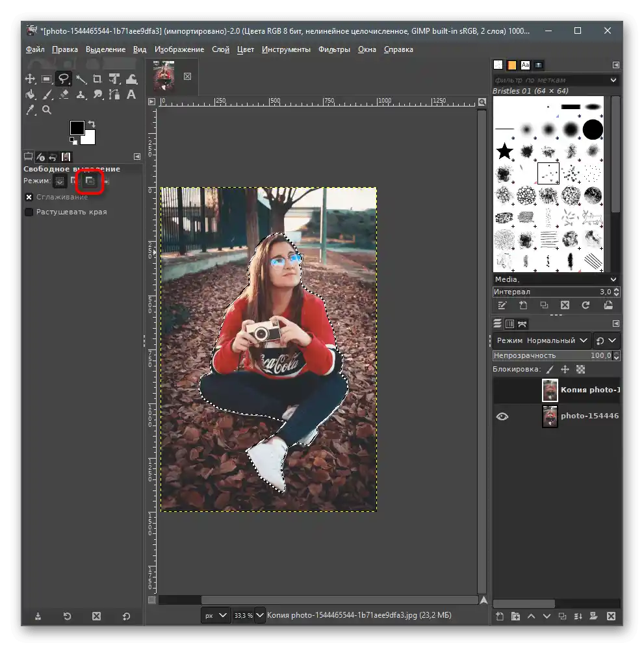644x647 pixels.
Task: Open the Правка menu
Action: tap(65, 49)
